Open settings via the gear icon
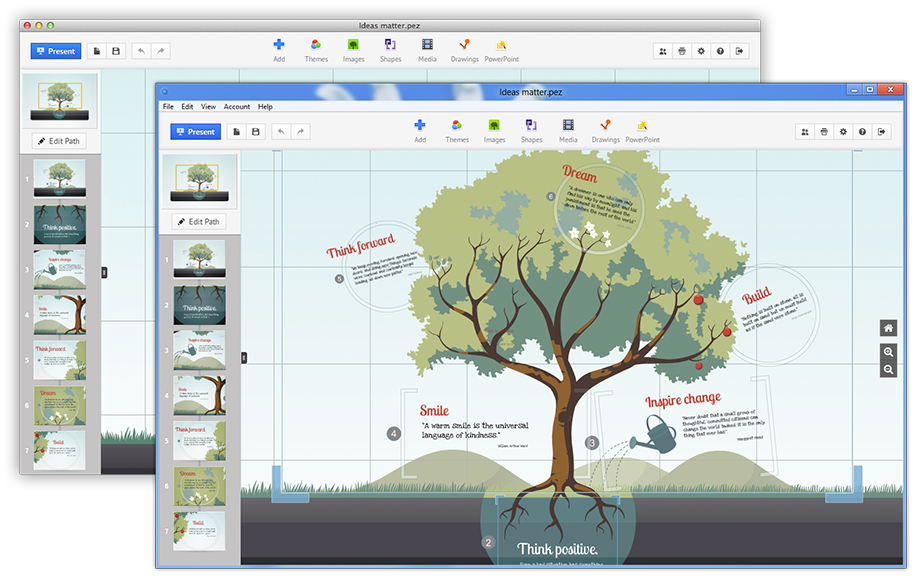The width and height of the screenshot is (920, 580). (x=843, y=131)
